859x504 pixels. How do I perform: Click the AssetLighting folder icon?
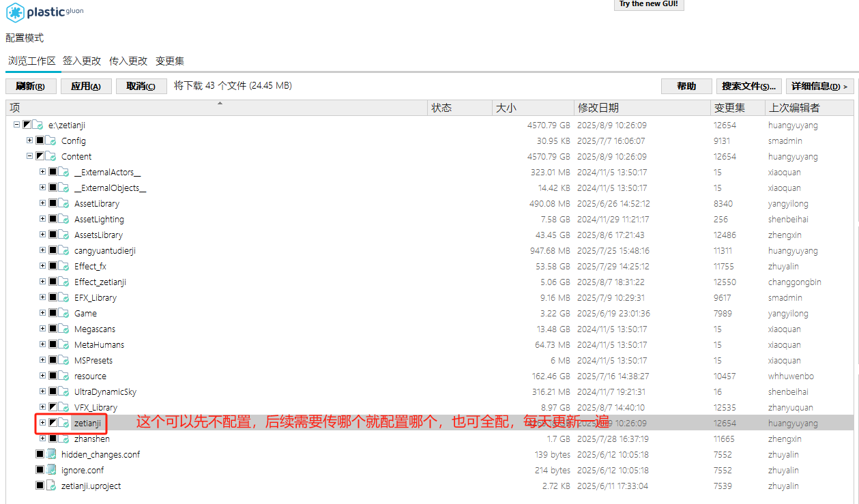(63, 220)
